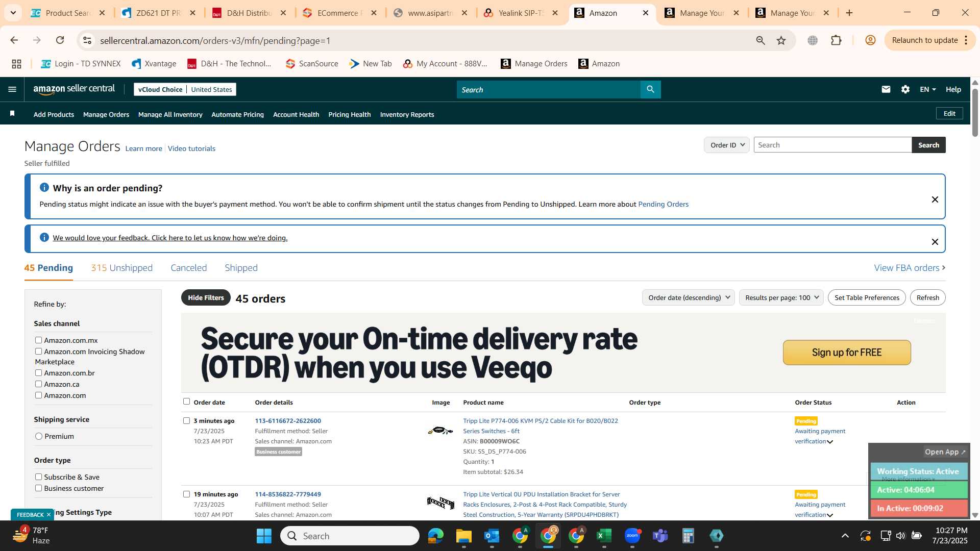980x551 pixels.
Task: Open the site information icon in address bar
Action: [x=87, y=40]
